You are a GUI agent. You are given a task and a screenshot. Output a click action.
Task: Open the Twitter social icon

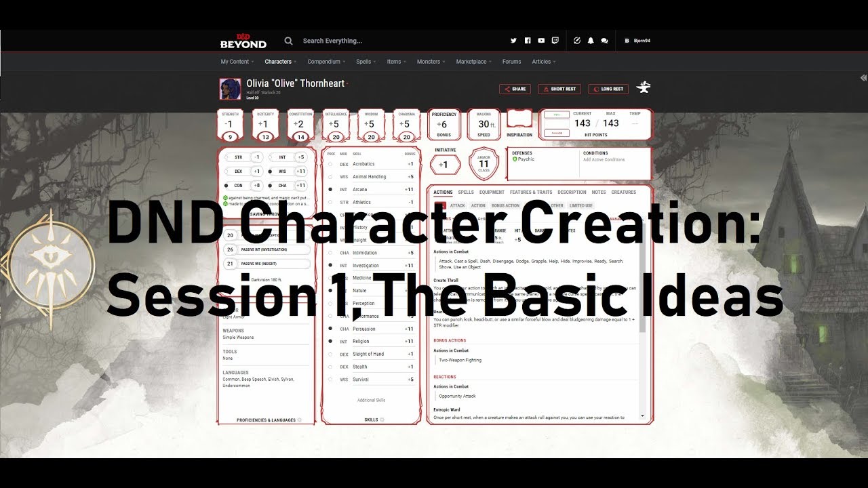[x=513, y=41]
